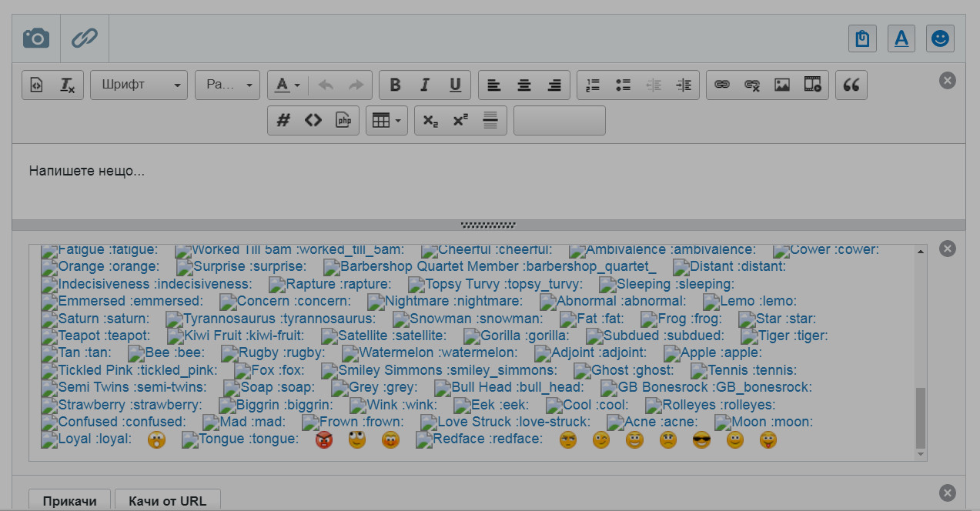Screen dimensions: 980x511
Task: Insert a numbered list
Action: point(593,85)
